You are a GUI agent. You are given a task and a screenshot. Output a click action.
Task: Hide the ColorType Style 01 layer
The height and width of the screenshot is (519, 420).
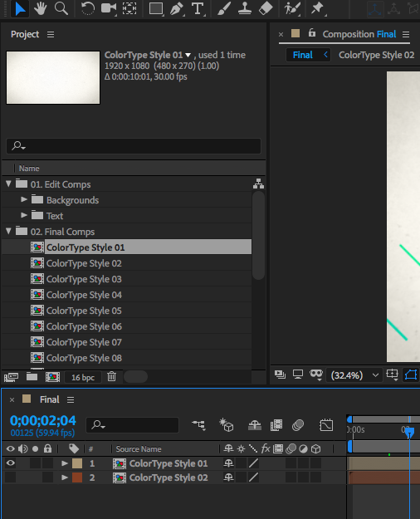11,463
